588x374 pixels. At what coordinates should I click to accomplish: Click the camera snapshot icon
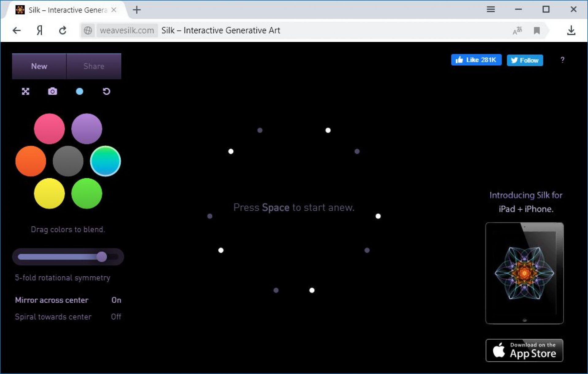pos(52,91)
